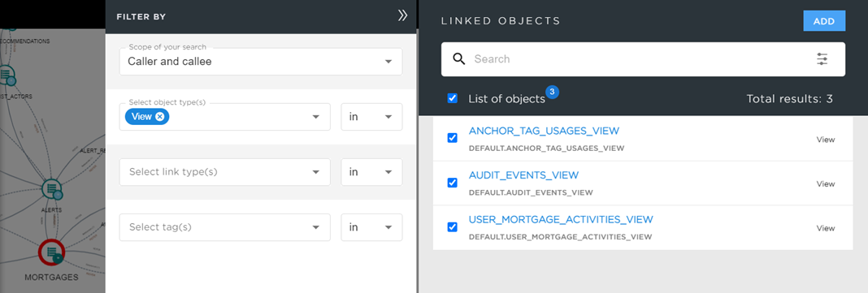Open the USER_MORTGAGE_ACTIVITIES_VIEW link
Screen dimensions: 868x293
click(x=561, y=219)
